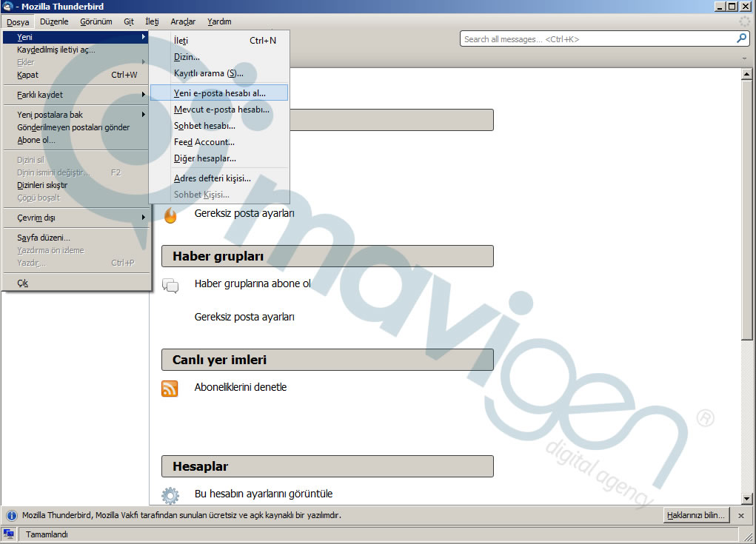The height and width of the screenshot is (544, 756).
Task: Click the search magnifier icon
Action: (x=741, y=38)
